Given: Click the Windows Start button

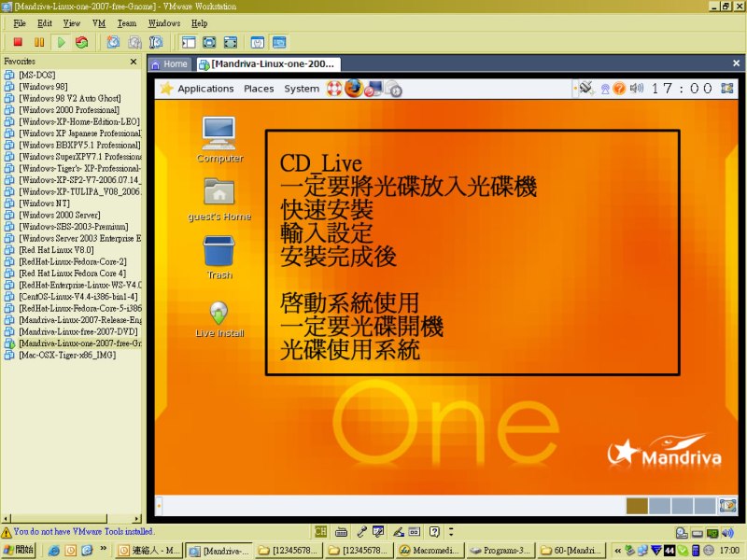Looking at the screenshot, I should pos(19,550).
